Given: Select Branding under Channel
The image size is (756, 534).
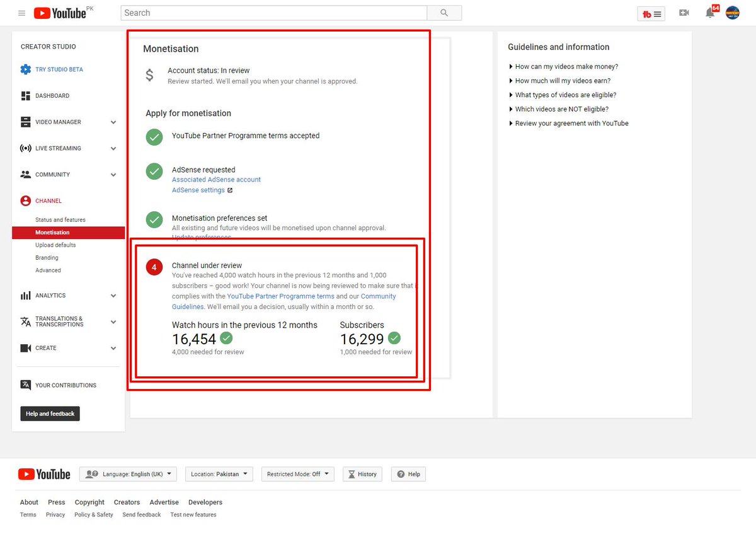Looking at the screenshot, I should click(47, 258).
